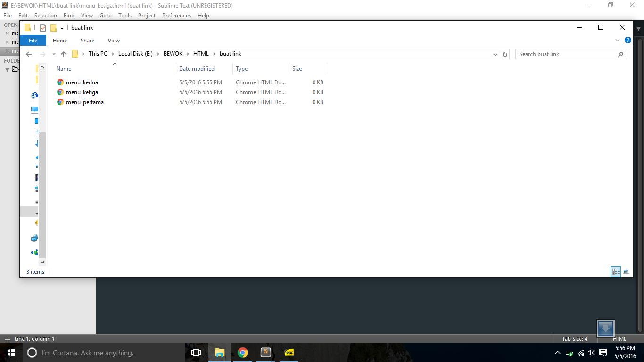644x362 pixels.
Task: Navigate to BEWOK in the address bar
Action: coord(173,54)
